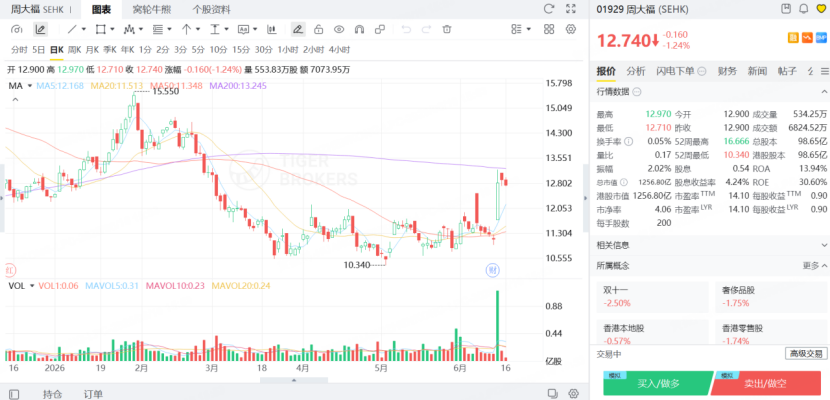Open the 财务 tab in quote panel
Image resolution: width=830 pixels, height=400 pixels.
tap(727, 71)
